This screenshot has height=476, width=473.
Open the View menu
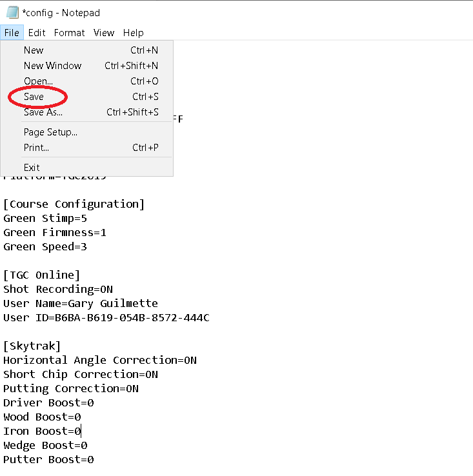pos(104,32)
